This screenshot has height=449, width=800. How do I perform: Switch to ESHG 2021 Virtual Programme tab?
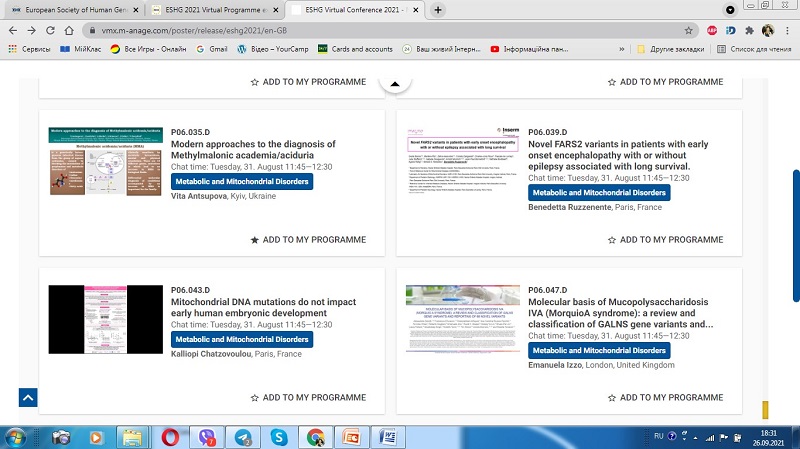(213, 9)
